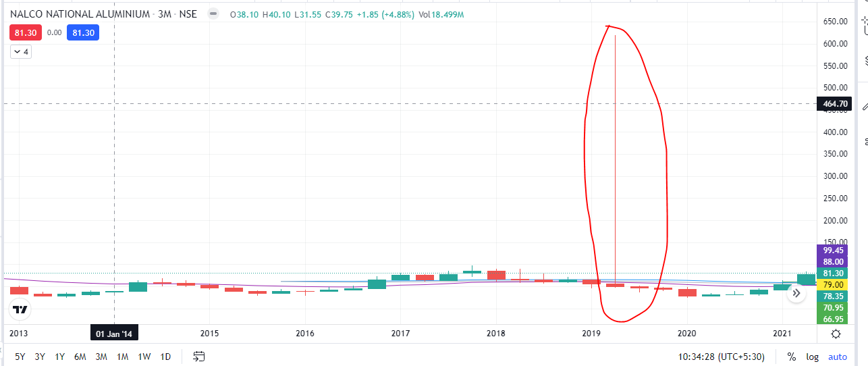Click the TradingView logo on chart

(20, 309)
